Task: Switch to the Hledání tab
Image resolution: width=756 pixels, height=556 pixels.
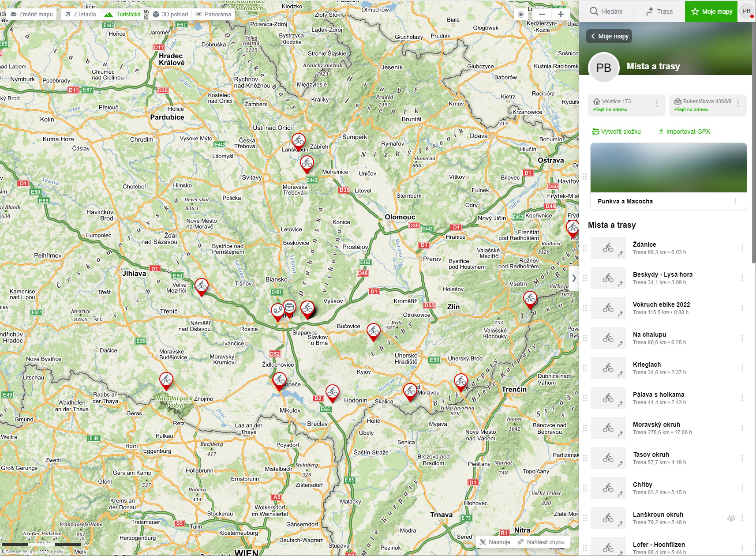Action: click(606, 11)
